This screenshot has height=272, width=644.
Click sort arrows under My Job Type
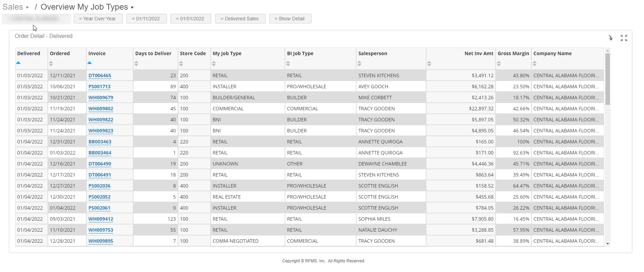pyautogui.click(x=214, y=63)
